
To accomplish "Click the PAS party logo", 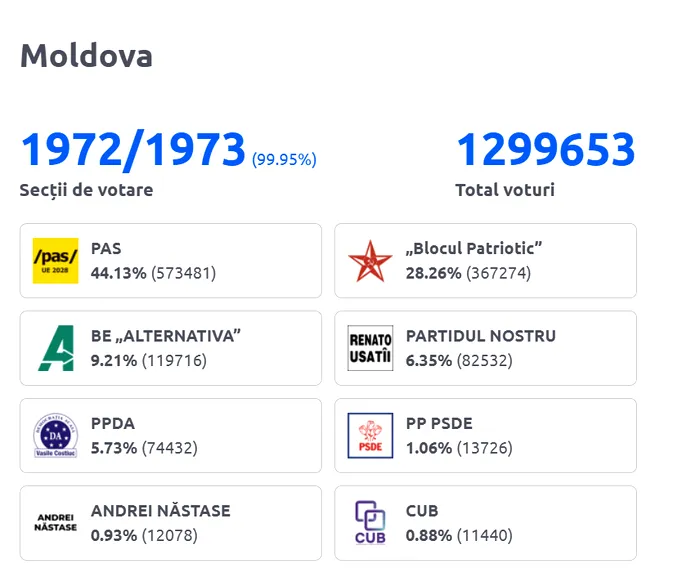I will 56,261.
